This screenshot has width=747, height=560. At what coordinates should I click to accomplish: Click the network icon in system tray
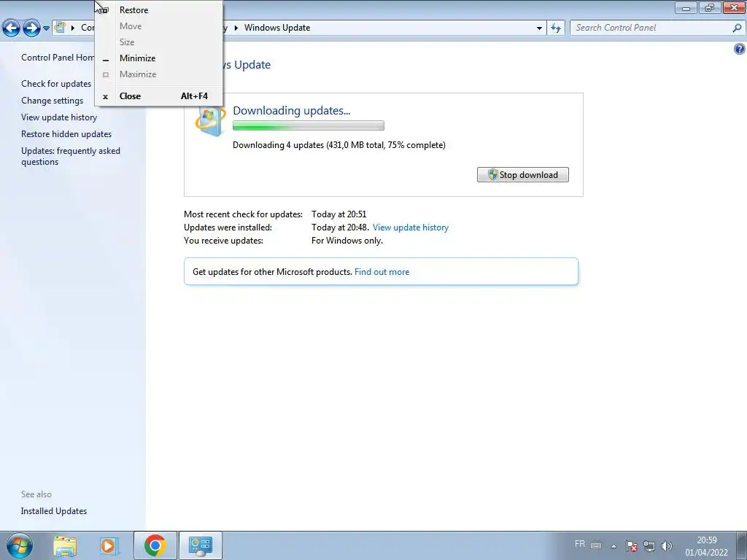pyautogui.click(x=649, y=546)
